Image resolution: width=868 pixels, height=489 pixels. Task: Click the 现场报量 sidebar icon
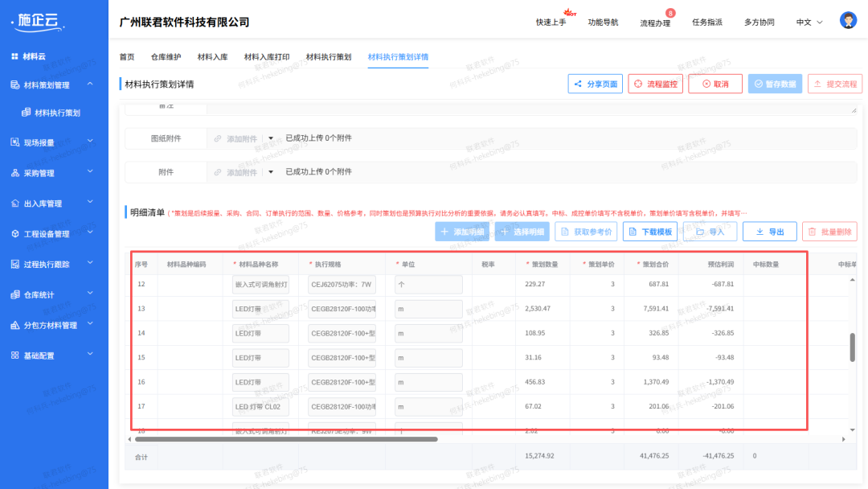[15, 142]
